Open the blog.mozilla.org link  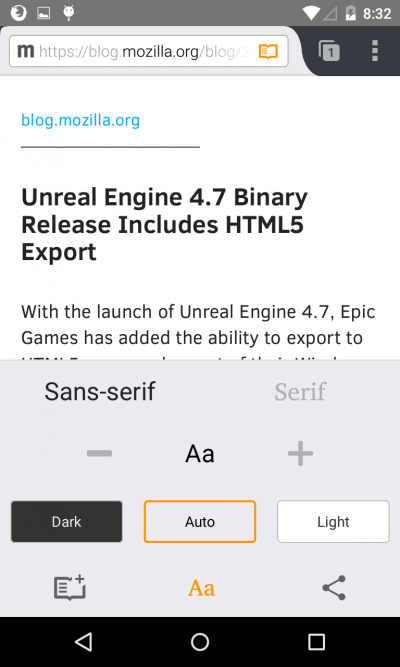pos(80,120)
